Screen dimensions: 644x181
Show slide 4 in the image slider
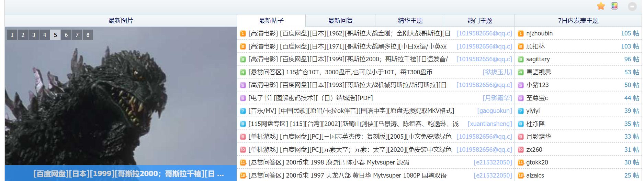point(45,35)
